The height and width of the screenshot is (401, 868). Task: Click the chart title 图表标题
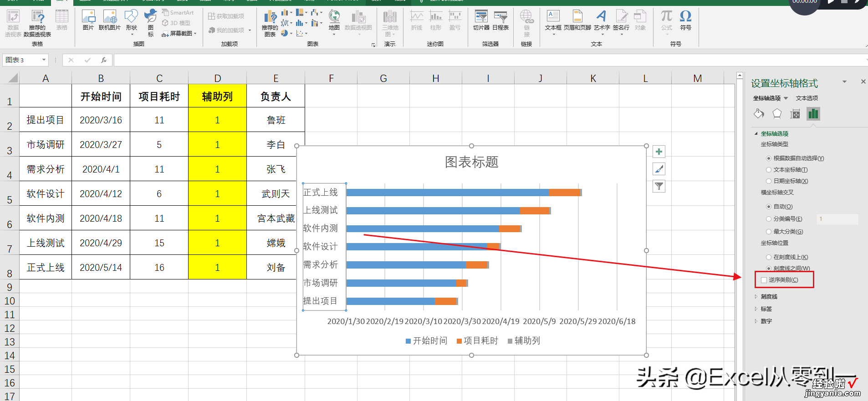(x=471, y=162)
